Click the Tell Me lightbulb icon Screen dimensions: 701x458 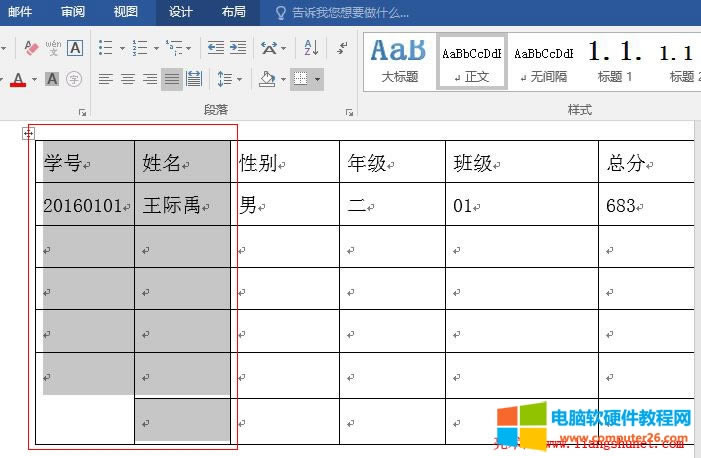(x=281, y=13)
